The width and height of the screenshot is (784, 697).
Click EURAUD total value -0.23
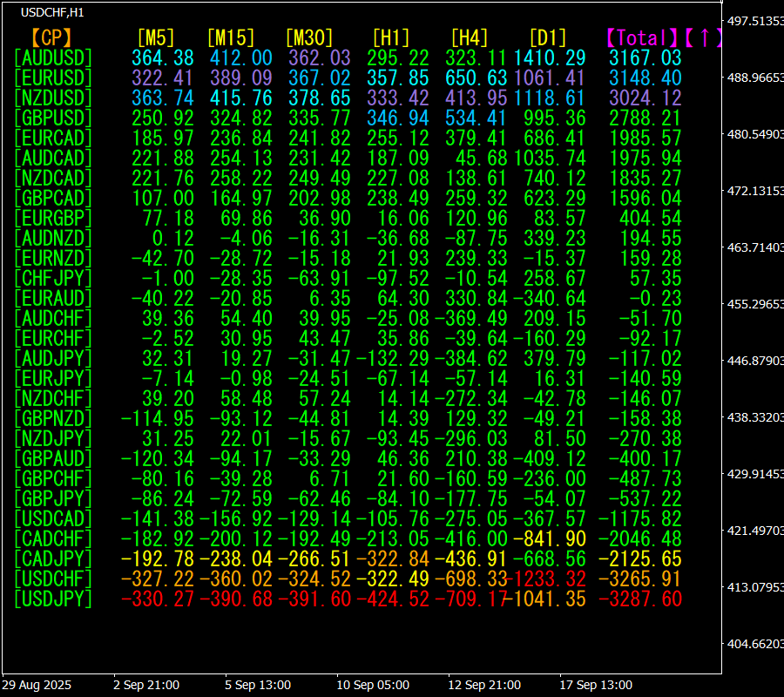655,299
